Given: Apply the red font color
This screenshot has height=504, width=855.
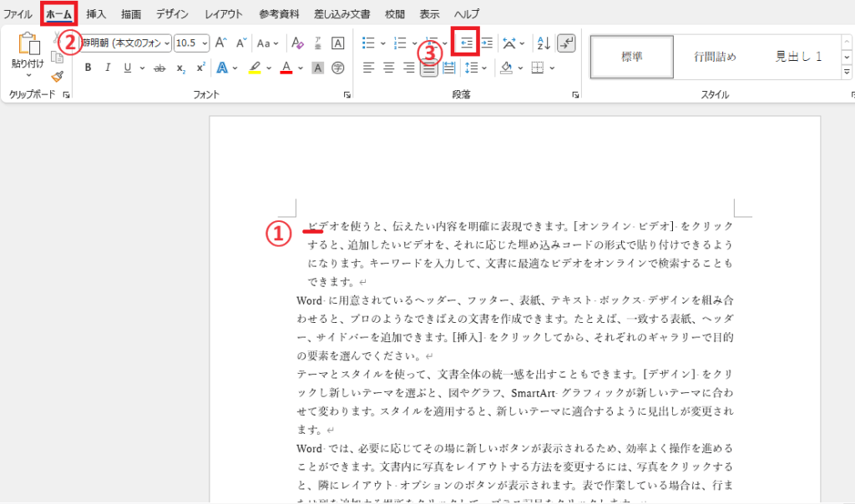Looking at the screenshot, I should pyautogui.click(x=286, y=68).
